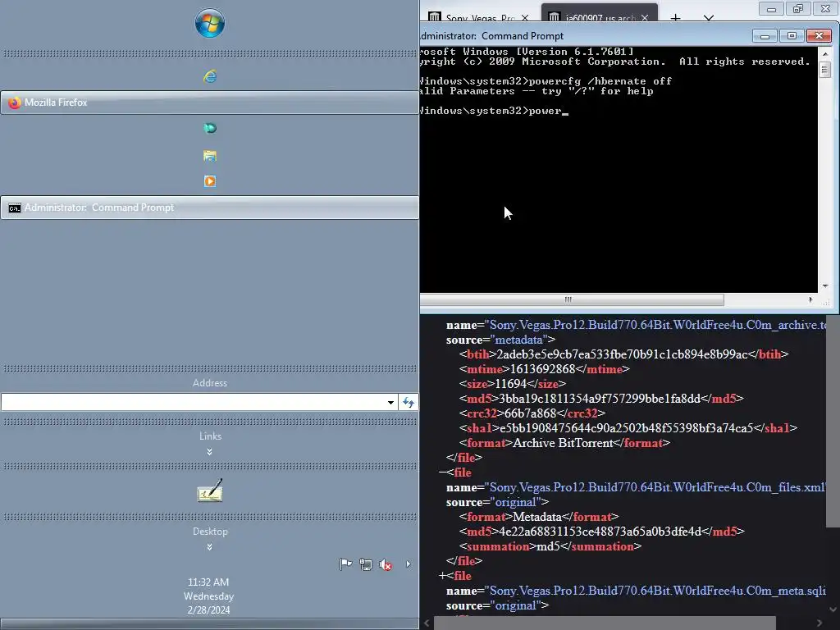Open the Firefox list all tabs chevron

tap(709, 18)
